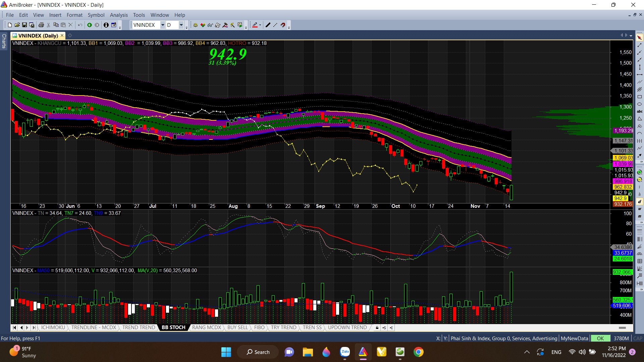The height and width of the screenshot is (362, 644).
Task: Click the green Back arrow icon
Action: [89, 25]
